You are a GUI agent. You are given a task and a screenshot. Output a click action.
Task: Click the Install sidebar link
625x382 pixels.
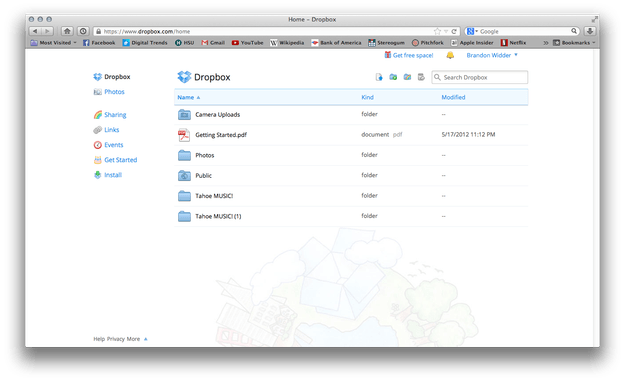point(113,175)
